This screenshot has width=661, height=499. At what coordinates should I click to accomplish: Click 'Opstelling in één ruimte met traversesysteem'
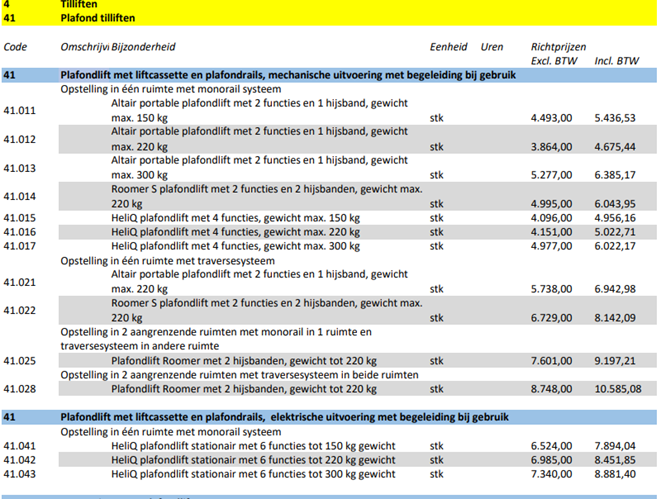(x=168, y=261)
